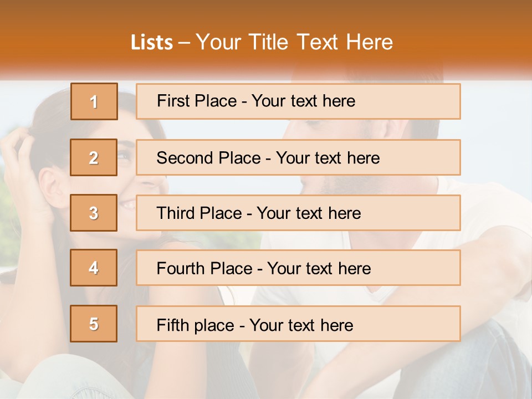Screen dimensions: 532x399
Task: Pick the number 5 box
Action: point(94,324)
